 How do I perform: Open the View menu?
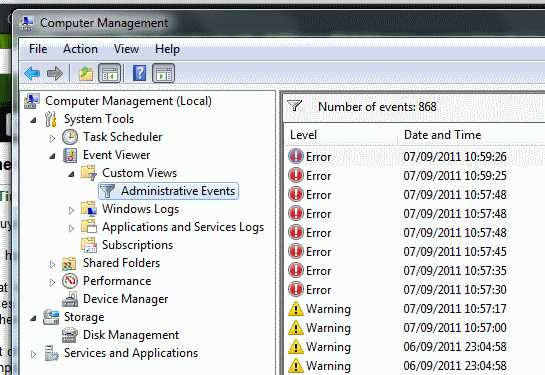pos(126,49)
